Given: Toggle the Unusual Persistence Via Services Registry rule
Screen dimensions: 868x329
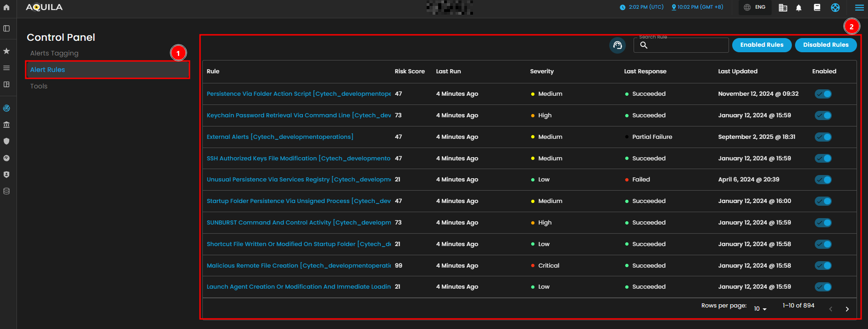Looking at the screenshot, I should [823, 180].
